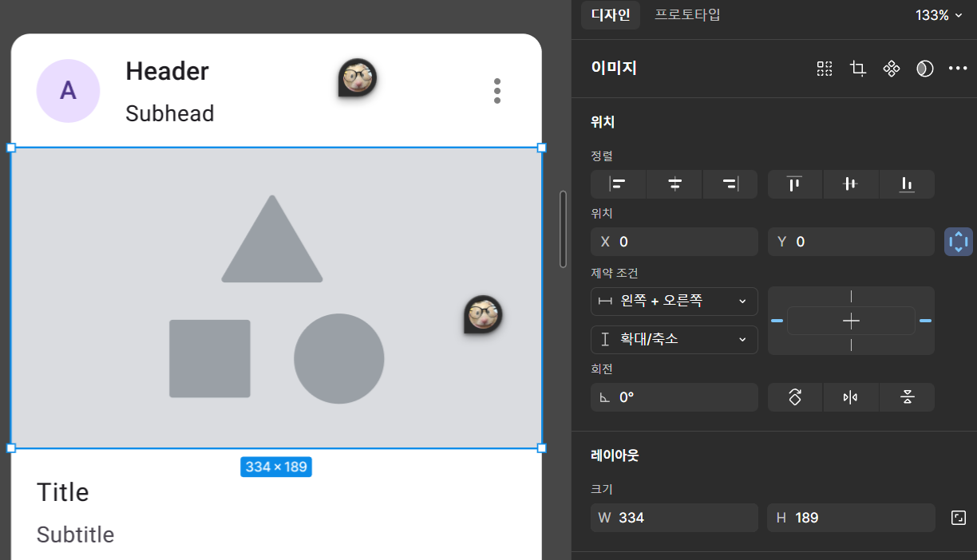
Task: Select the crop image tool icon
Action: [x=858, y=69]
